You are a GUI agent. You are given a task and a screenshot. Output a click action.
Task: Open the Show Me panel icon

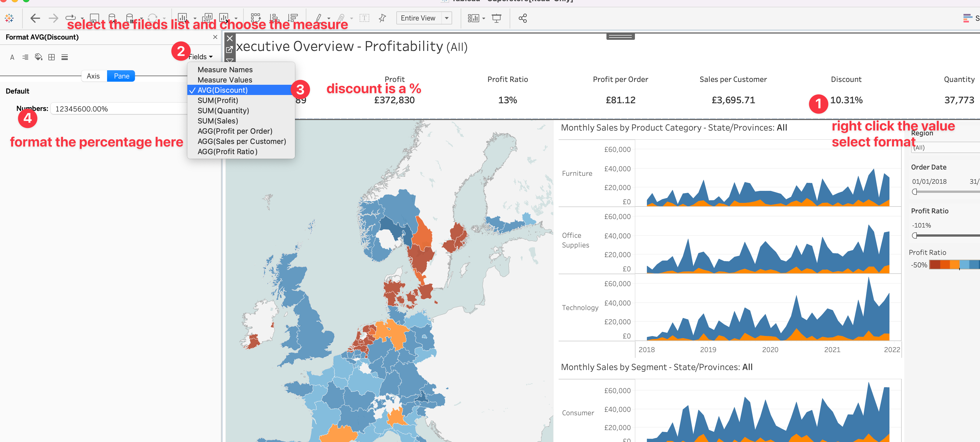tap(967, 18)
